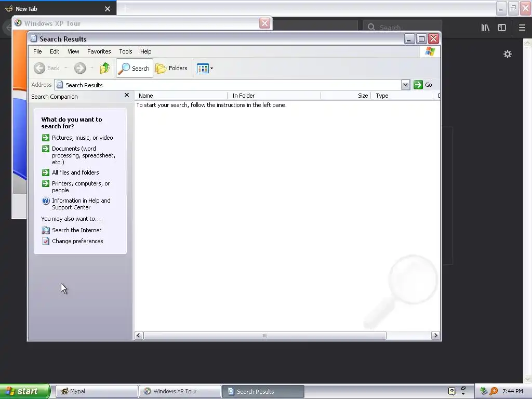Open Forward history dropdown arrow

92,68
